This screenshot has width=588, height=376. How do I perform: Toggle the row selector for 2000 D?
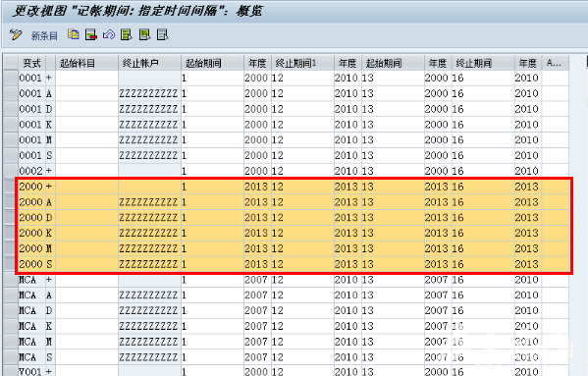pos(11,217)
